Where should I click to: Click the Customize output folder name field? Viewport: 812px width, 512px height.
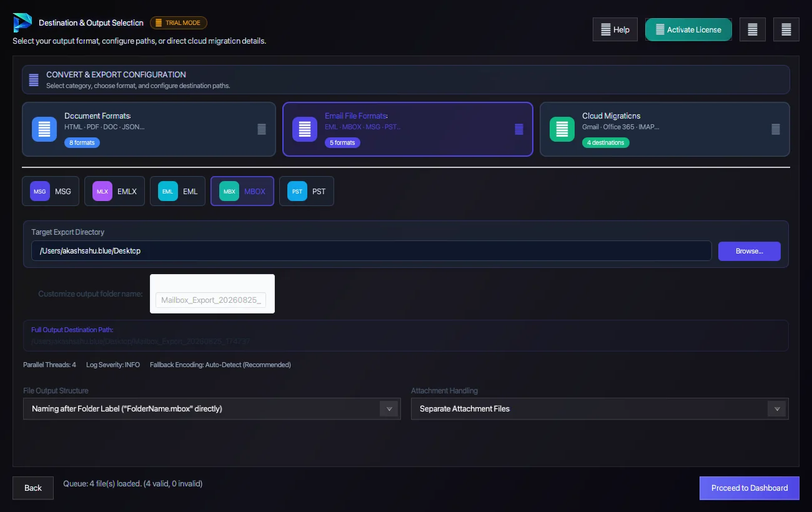210,300
